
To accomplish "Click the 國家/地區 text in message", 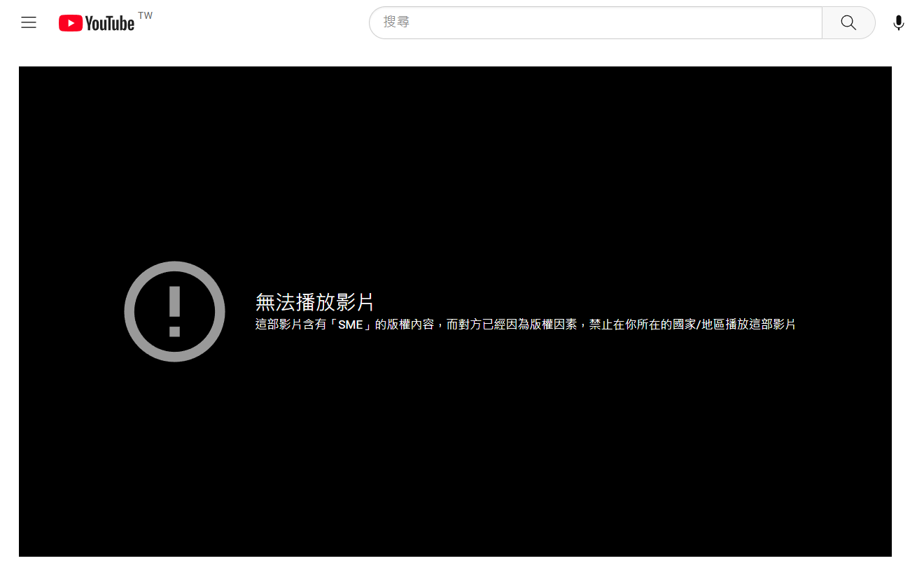I will coord(699,325).
